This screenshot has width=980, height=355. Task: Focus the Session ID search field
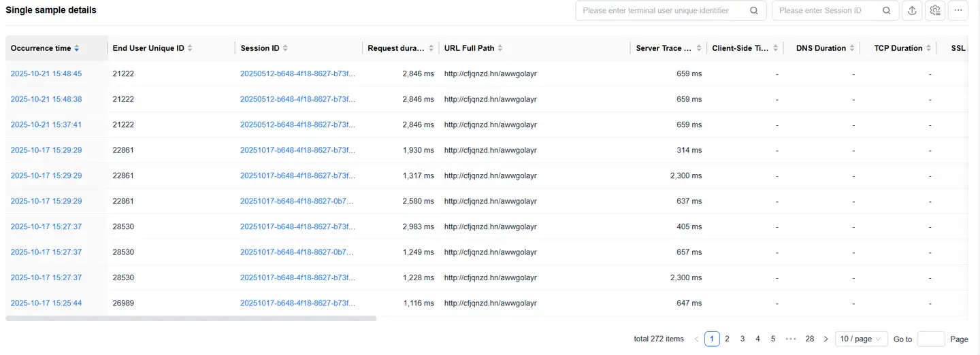[827, 11]
